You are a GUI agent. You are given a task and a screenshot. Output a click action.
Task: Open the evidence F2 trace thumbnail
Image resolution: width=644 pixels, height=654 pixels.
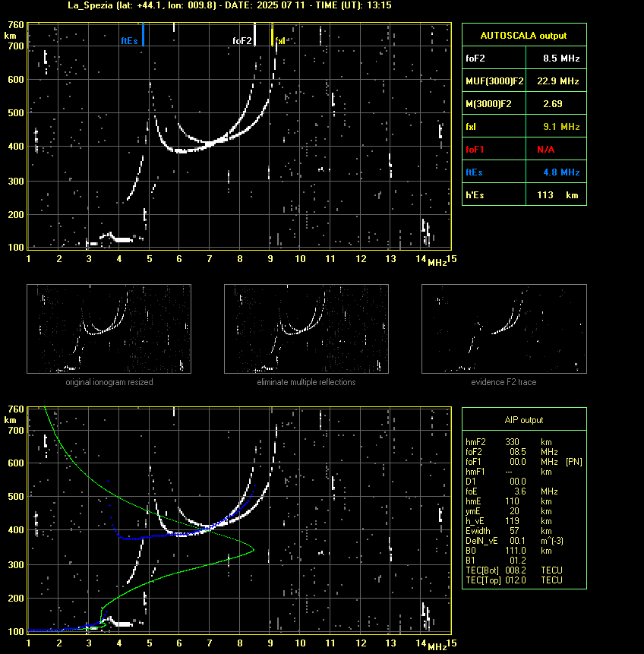tap(504, 329)
